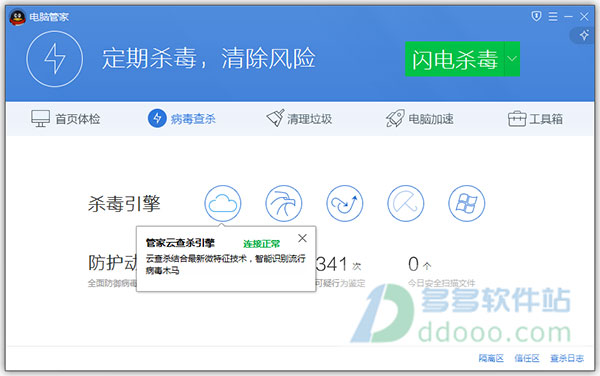Select the umbrella engine icon

click(406, 203)
